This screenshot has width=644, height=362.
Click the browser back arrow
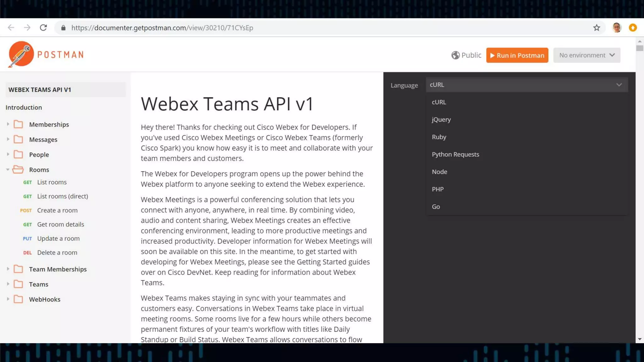pos(11,28)
